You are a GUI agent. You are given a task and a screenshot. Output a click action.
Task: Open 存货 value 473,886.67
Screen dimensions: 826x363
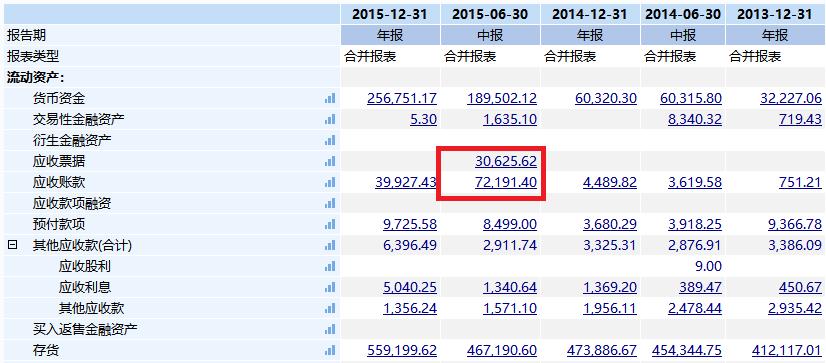click(x=602, y=350)
